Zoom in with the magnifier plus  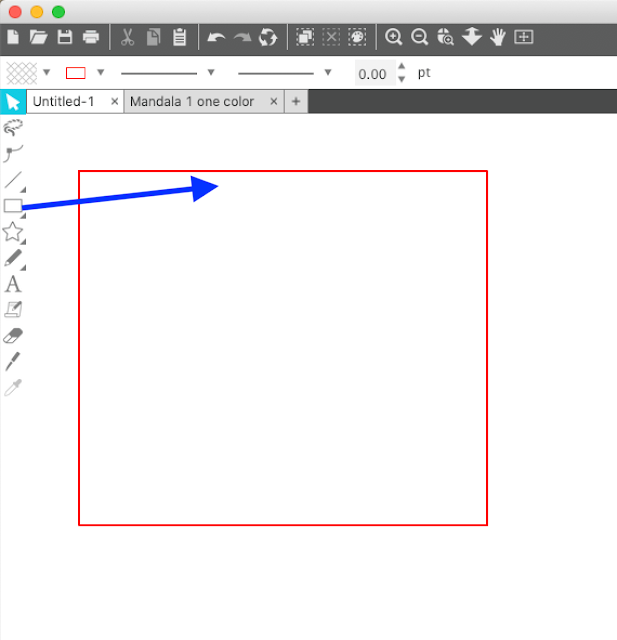[394, 37]
